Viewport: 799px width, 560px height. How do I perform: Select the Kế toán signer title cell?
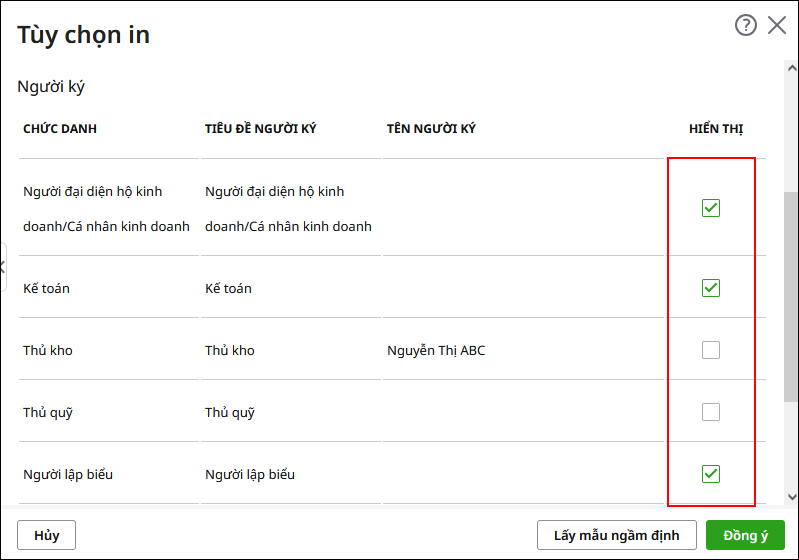(291, 288)
